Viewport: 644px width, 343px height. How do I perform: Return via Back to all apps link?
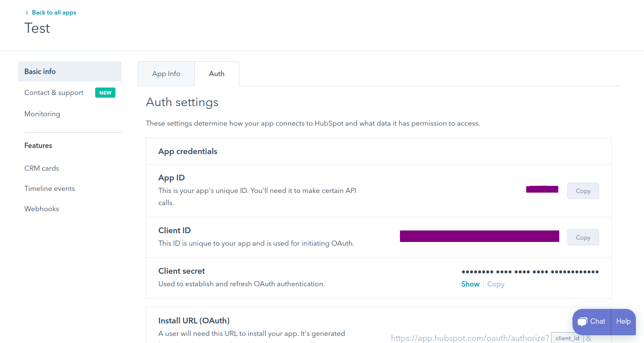coord(54,13)
